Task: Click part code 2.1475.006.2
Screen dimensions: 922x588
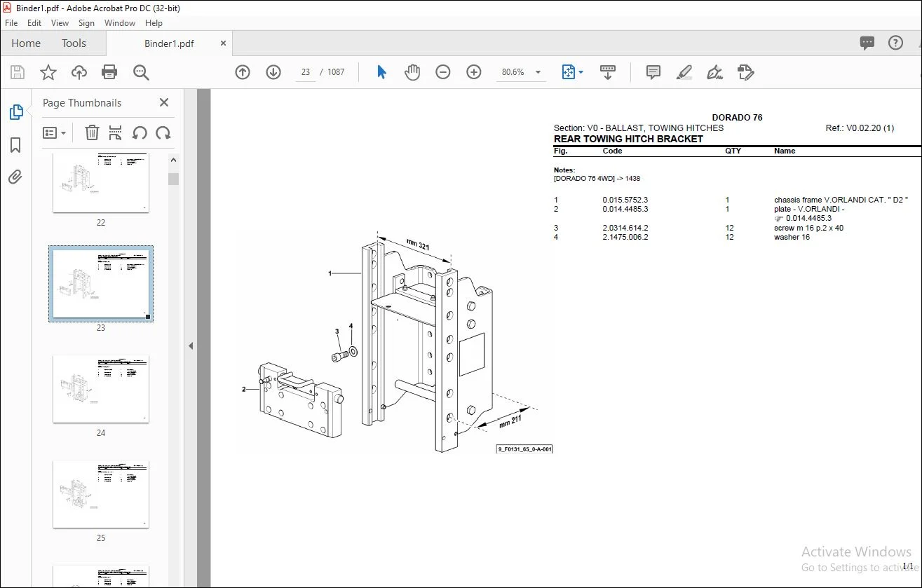Action: coord(625,237)
